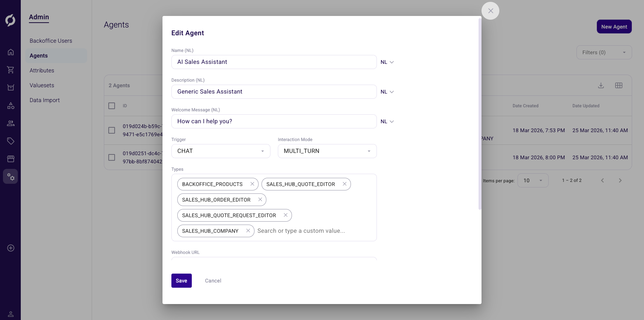Open the NL language selector for Name
Image resolution: width=644 pixels, height=320 pixels.
(387, 62)
